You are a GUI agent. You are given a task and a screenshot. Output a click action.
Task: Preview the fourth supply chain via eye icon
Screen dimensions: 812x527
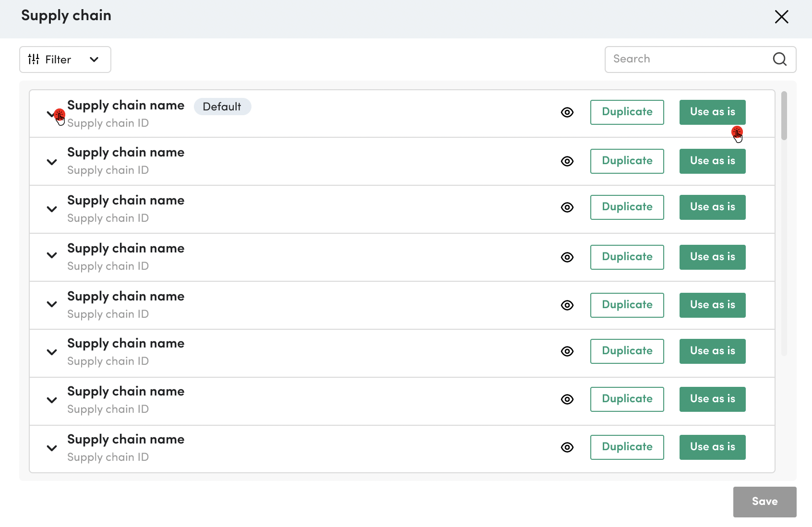(x=567, y=257)
